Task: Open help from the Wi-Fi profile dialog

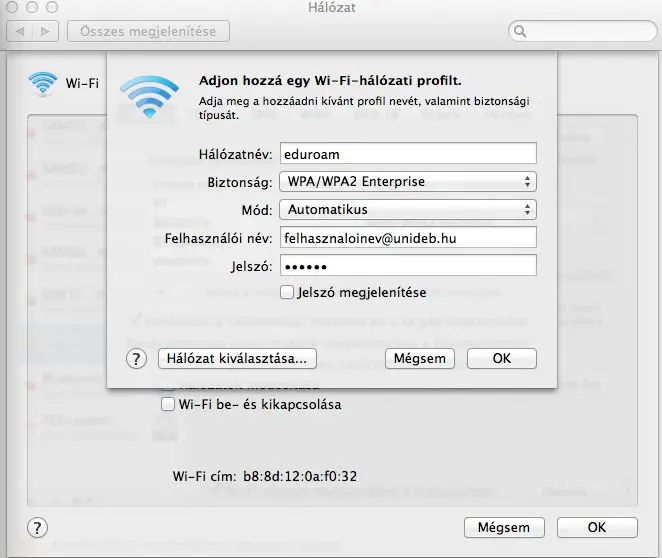Action: click(137, 358)
